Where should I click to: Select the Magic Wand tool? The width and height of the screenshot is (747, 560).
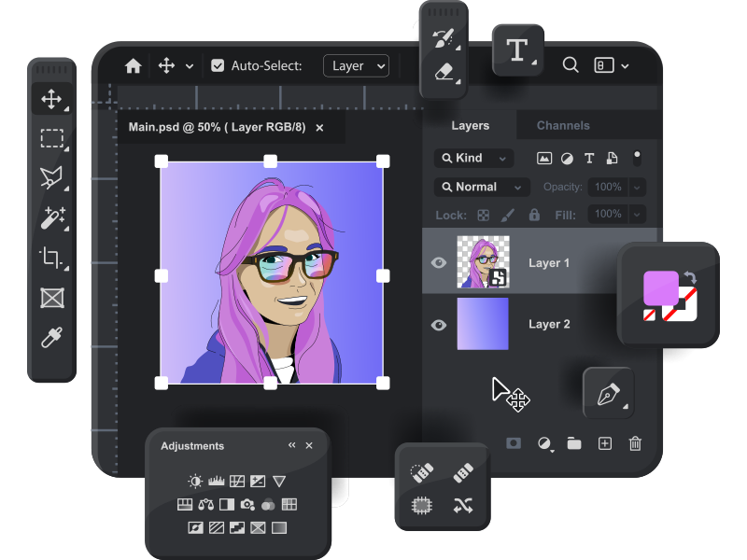[52, 218]
